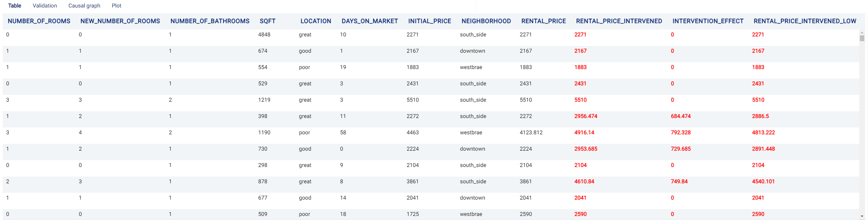The height and width of the screenshot is (220, 868).
Task: Select intervention effect value 729.685
Action: tap(681, 149)
